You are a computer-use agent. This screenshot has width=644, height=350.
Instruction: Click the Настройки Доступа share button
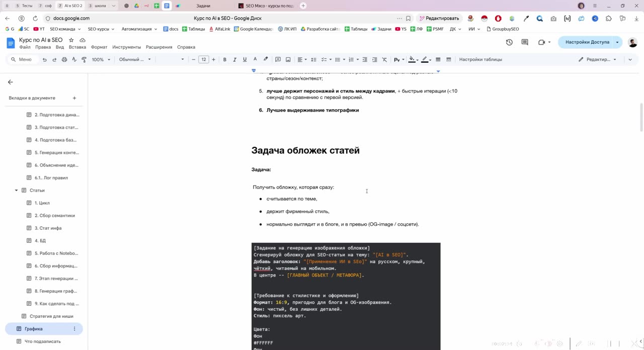(x=587, y=42)
